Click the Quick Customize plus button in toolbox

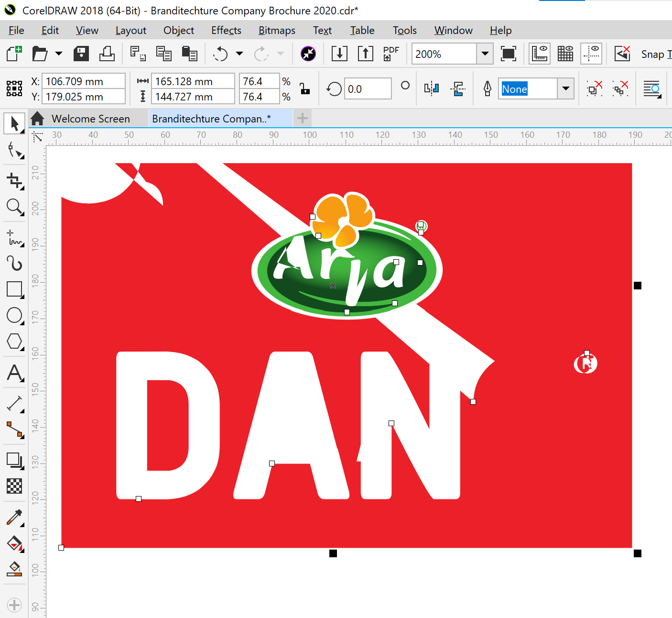pyautogui.click(x=14, y=605)
